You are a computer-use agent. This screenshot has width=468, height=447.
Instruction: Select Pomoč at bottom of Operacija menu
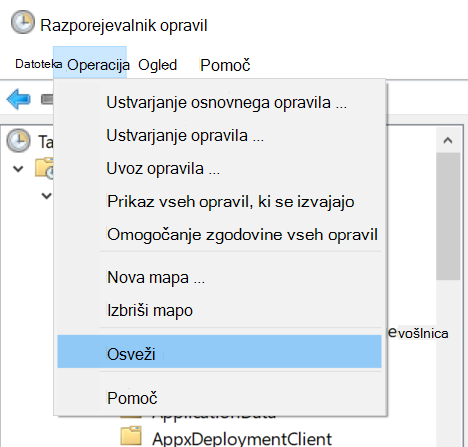[x=219, y=398]
